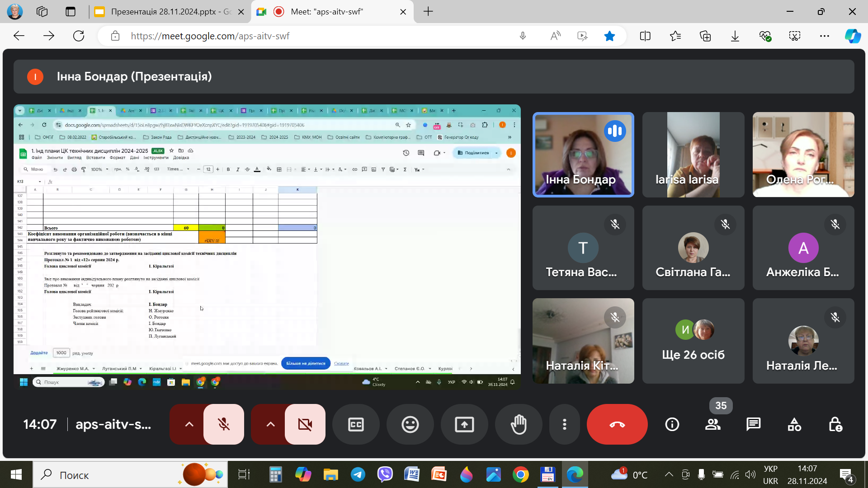Open Viber from the taskbar
The height and width of the screenshot is (488, 868).
coord(385,474)
